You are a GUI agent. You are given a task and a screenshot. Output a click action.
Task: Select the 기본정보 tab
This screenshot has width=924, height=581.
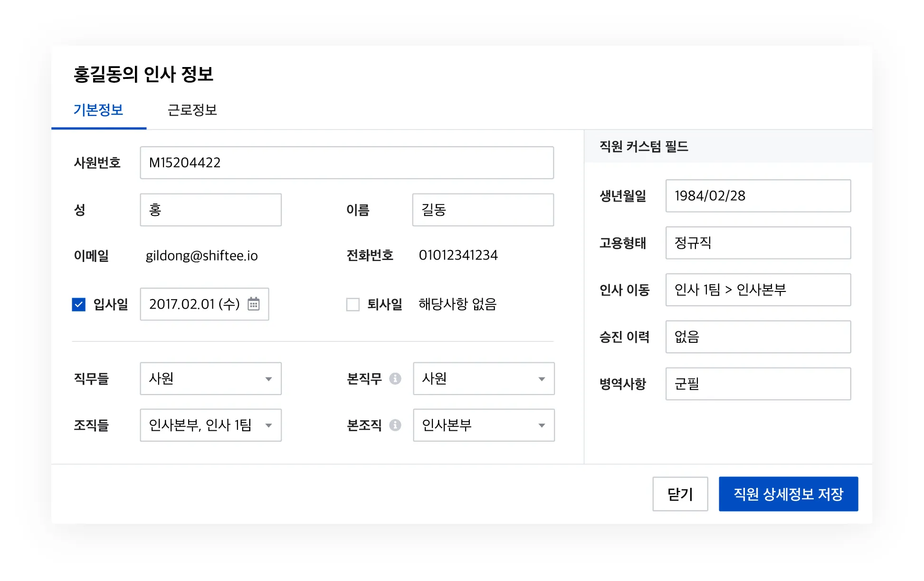(98, 110)
